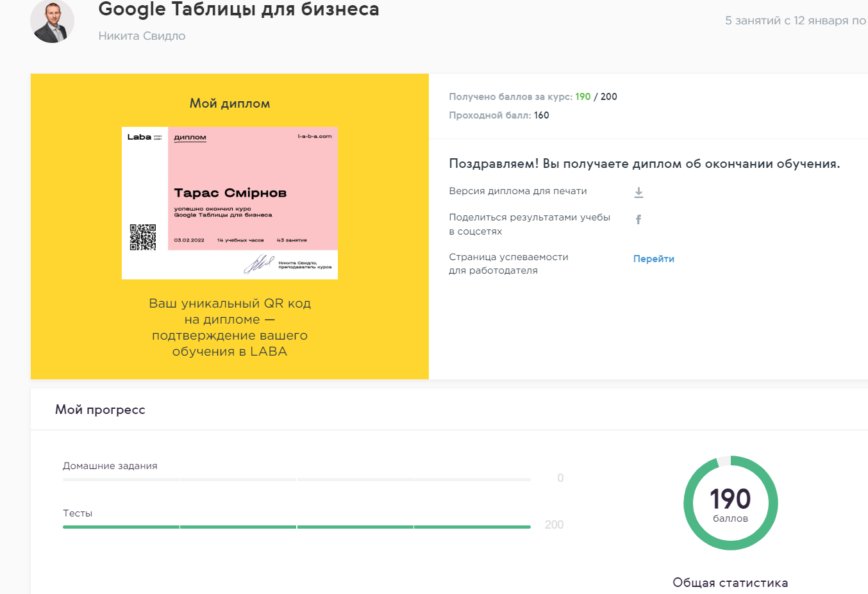Click the Тесты score value 200
The height and width of the screenshot is (594, 868).
click(554, 525)
